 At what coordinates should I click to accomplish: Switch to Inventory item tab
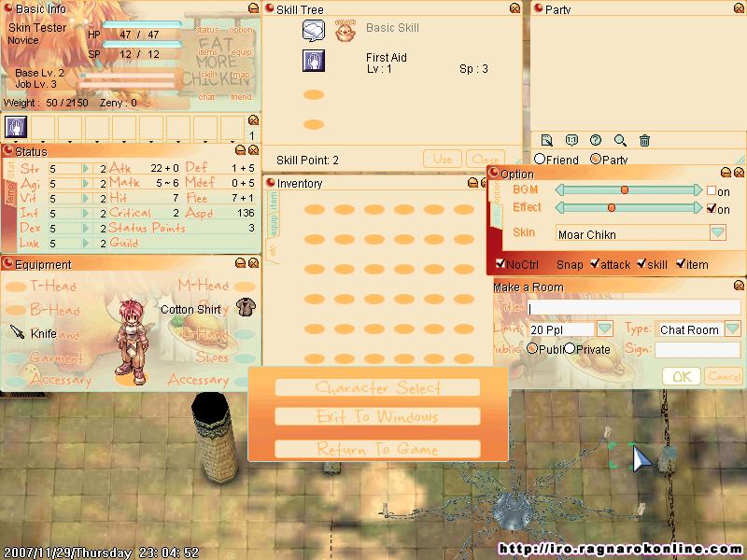pyautogui.click(x=273, y=202)
